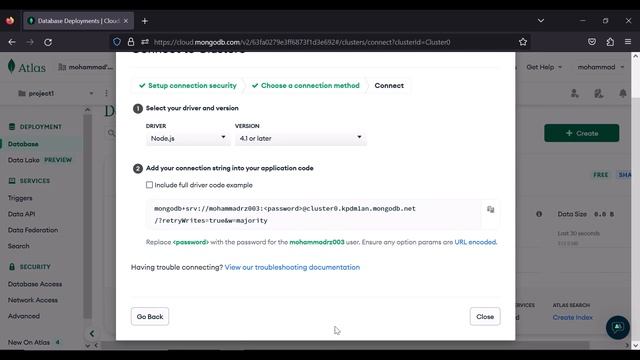Click the Firefox back arrow

tap(12, 42)
